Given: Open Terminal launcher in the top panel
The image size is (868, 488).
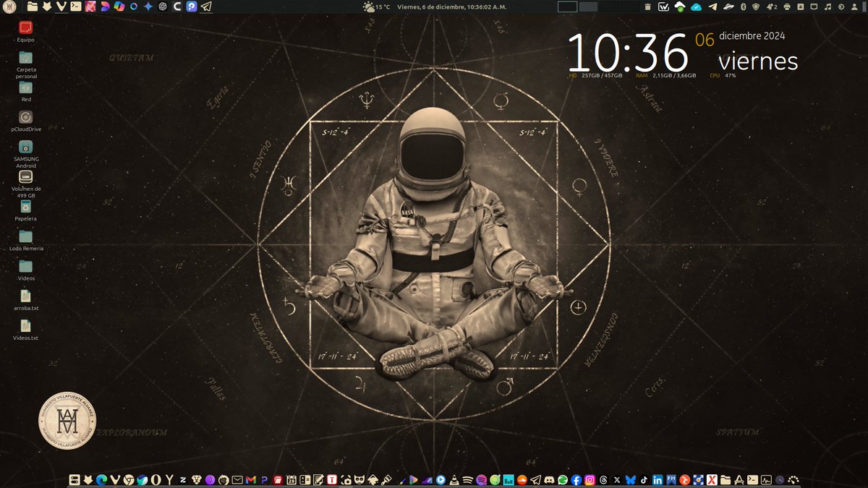Looking at the screenshot, I should point(75,7).
